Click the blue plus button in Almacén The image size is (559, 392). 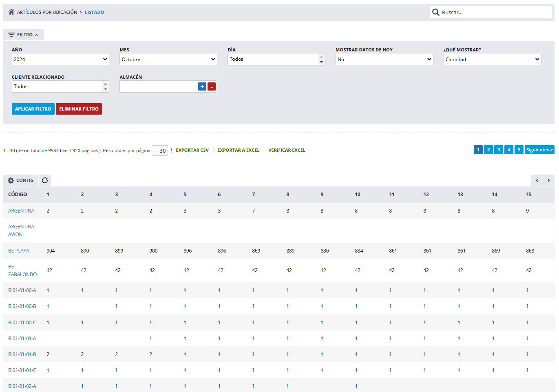click(x=202, y=86)
